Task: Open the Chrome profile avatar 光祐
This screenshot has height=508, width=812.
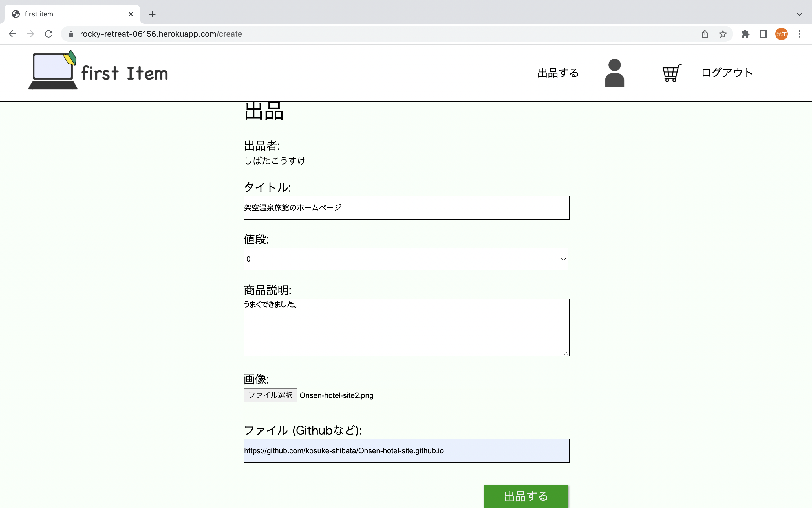Action: point(782,34)
